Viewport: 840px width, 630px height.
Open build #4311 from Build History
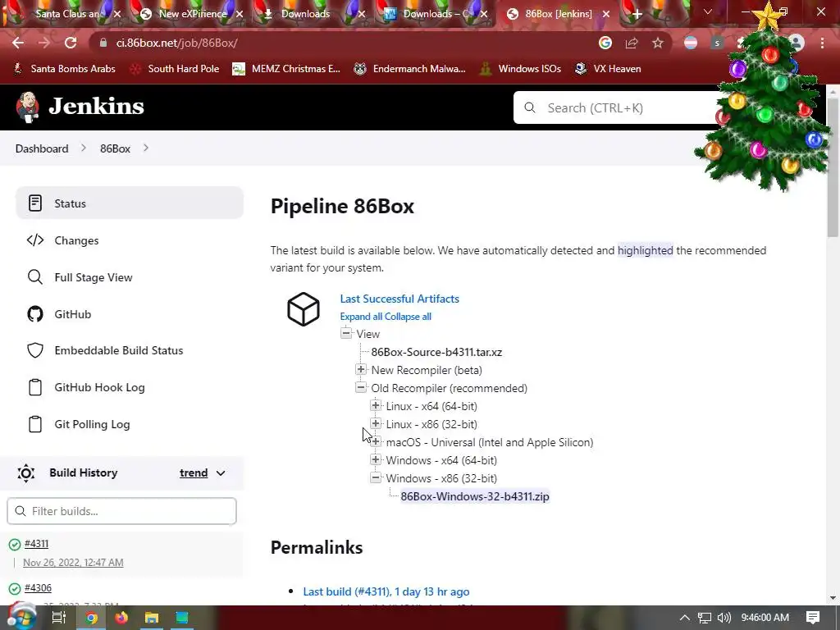[x=36, y=544]
